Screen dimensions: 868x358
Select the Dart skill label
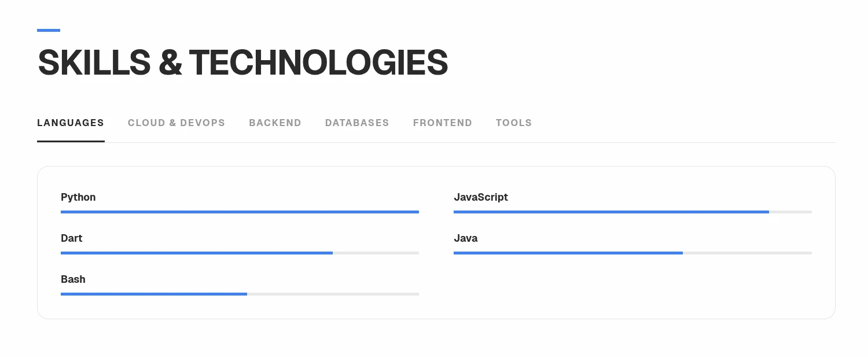(x=72, y=238)
